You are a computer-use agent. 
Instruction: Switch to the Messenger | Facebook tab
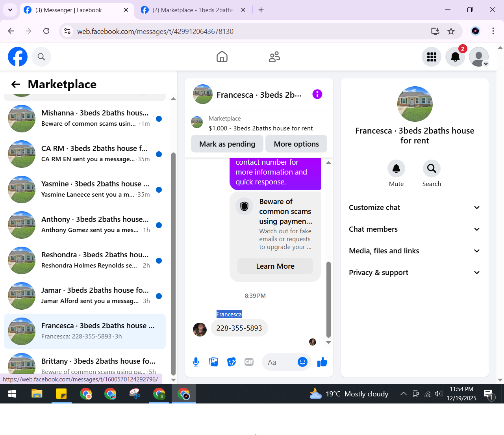76,10
